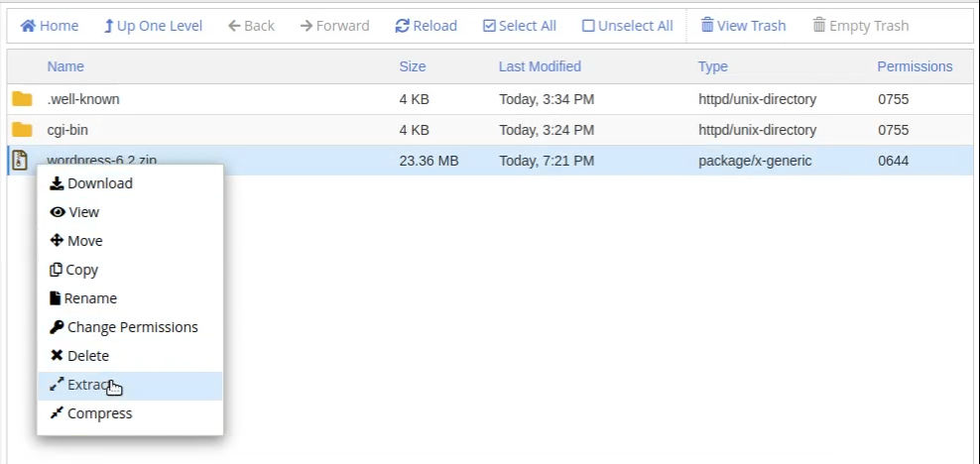
Task: Sort by Size column header
Action: [413, 66]
